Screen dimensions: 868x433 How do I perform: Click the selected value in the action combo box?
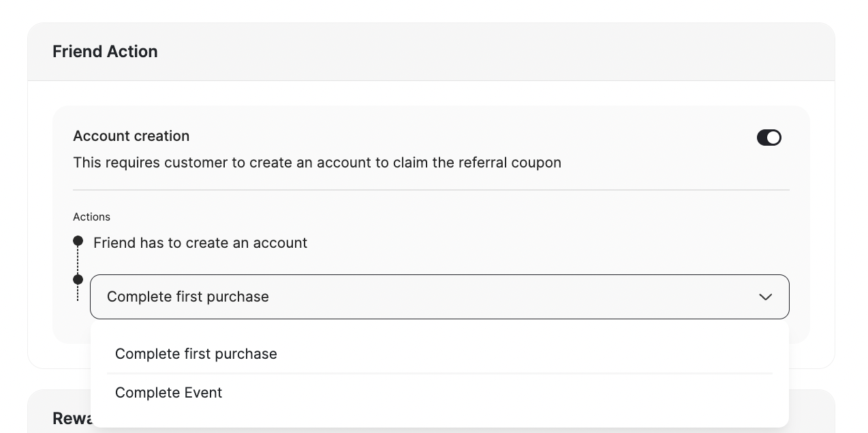(188, 297)
